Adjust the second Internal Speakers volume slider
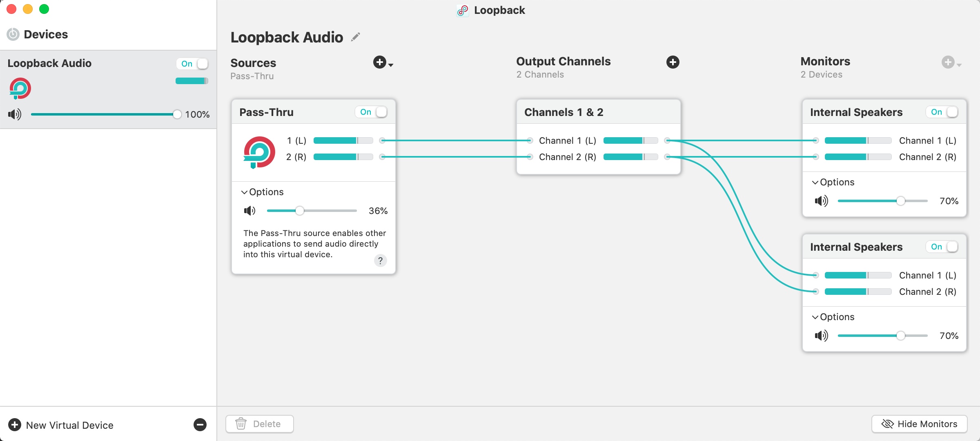Image resolution: width=980 pixels, height=441 pixels. click(x=883, y=336)
